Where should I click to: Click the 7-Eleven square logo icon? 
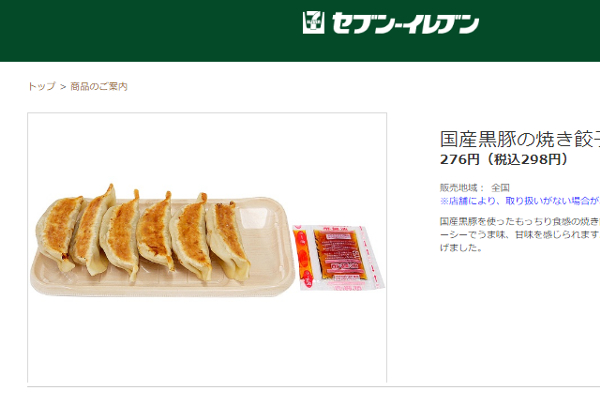point(313,23)
